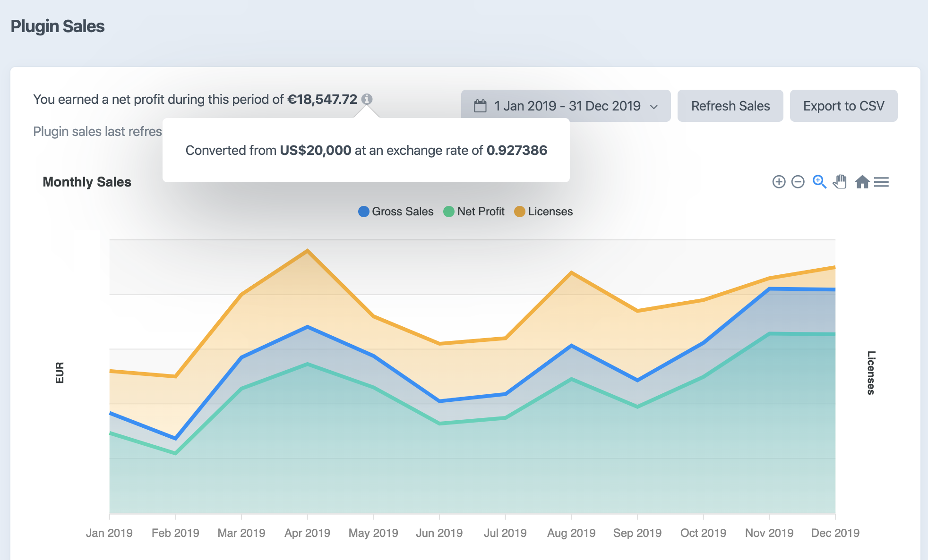Viewport: 928px width, 560px height.
Task: Toggle Gross Sales series in legend
Action: (402, 212)
